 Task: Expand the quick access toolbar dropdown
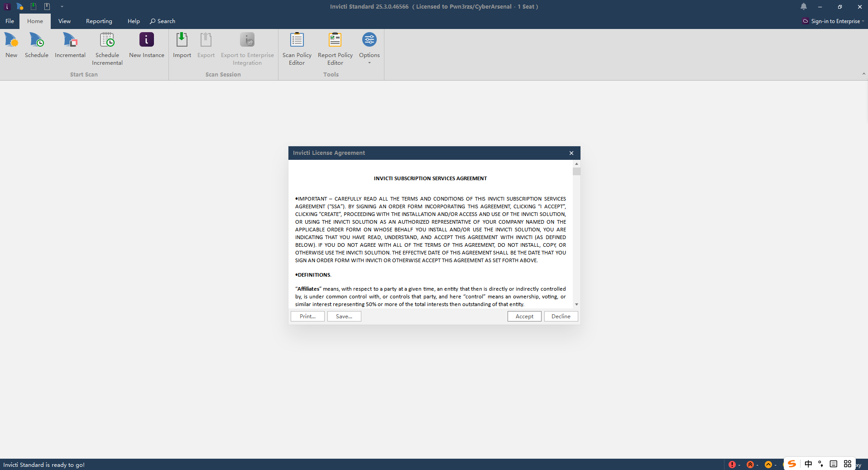[x=62, y=6]
